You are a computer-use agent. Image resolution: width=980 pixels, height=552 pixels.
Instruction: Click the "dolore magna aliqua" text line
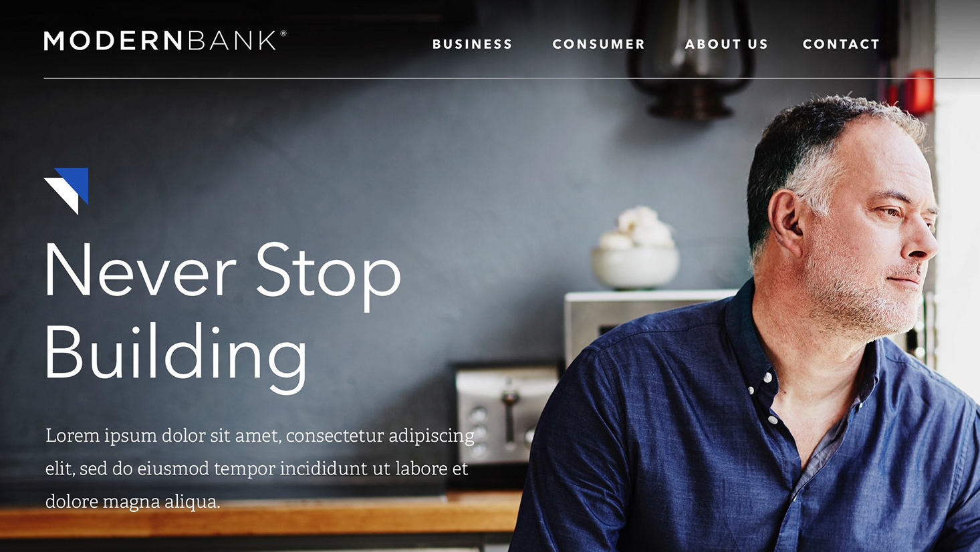(132, 501)
